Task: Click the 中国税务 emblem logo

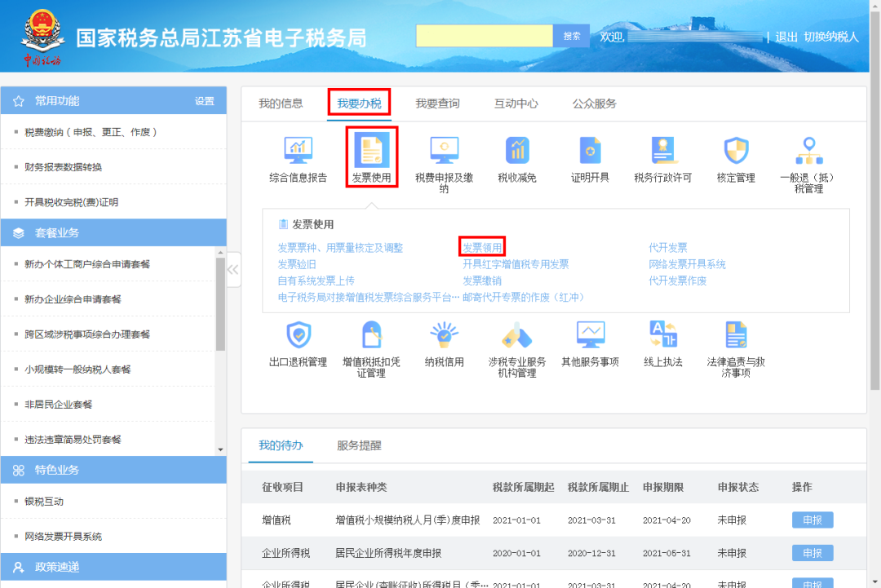Action: point(42,37)
